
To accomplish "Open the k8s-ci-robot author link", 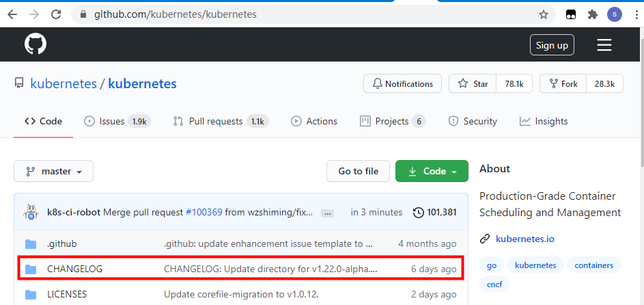I will [74, 213].
